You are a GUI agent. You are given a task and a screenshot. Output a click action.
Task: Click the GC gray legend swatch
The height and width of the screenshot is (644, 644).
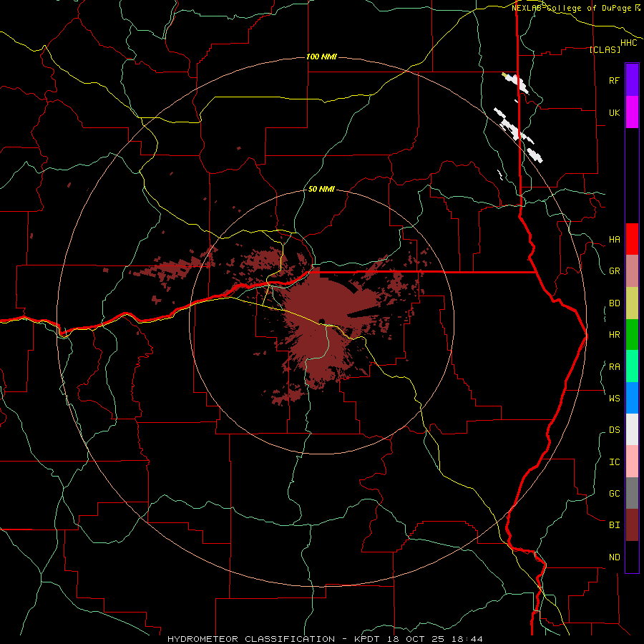[632, 493]
